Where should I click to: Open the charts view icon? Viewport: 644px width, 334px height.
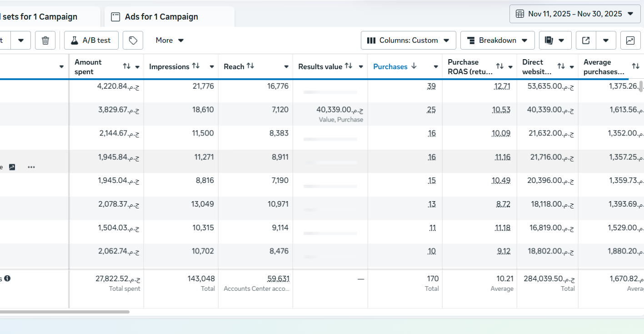point(630,40)
